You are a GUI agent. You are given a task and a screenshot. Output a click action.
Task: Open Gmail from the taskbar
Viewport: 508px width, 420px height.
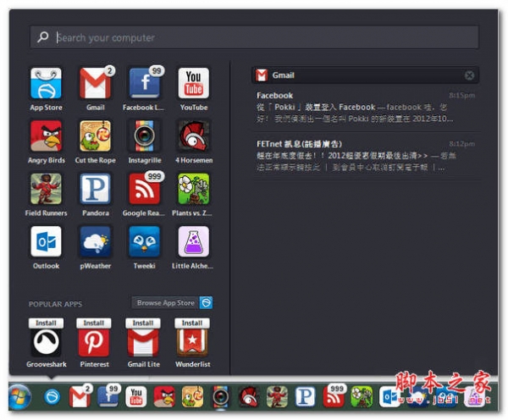click(x=80, y=397)
